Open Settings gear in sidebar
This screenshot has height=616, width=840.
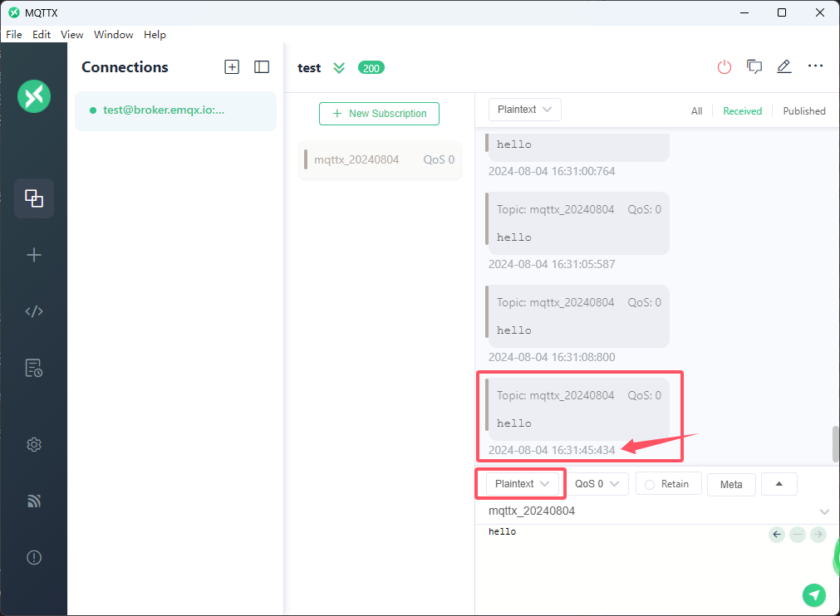point(34,444)
